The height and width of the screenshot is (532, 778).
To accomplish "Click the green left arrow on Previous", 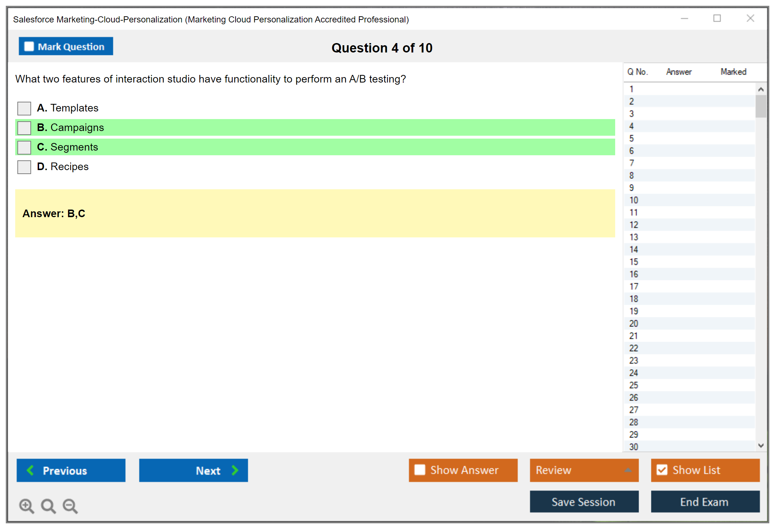I will tap(30, 470).
